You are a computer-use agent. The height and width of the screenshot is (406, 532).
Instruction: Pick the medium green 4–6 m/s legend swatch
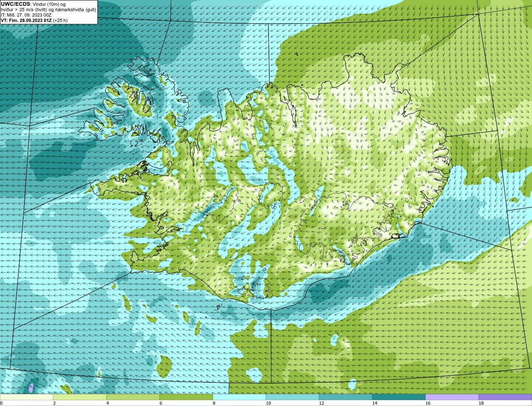click(x=133, y=397)
